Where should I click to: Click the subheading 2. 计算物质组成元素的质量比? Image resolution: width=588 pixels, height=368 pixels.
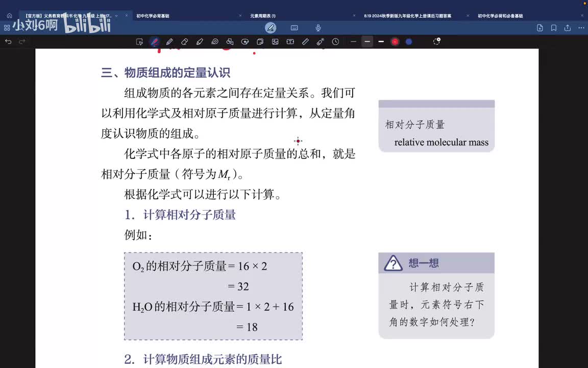tap(203, 359)
